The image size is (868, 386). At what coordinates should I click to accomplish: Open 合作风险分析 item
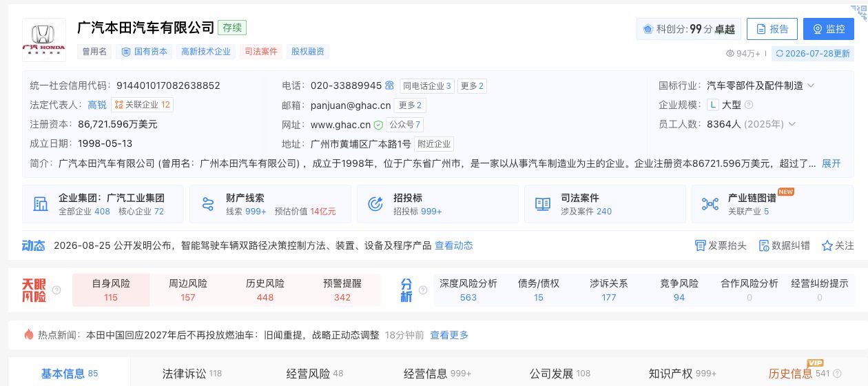click(750, 290)
